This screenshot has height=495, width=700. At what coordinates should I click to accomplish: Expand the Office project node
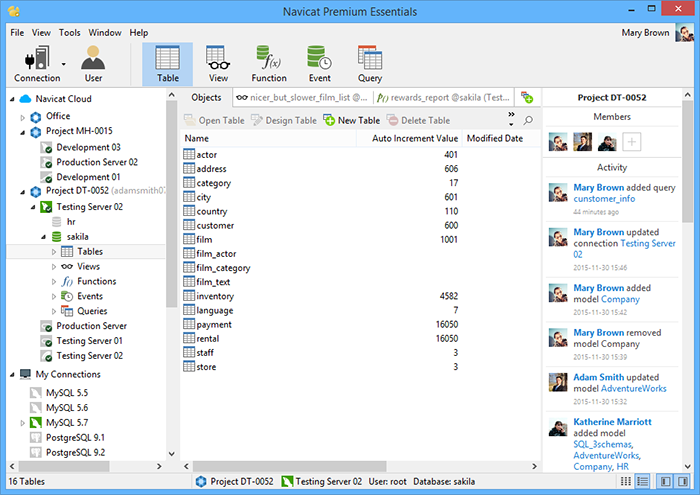pyautogui.click(x=23, y=117)
